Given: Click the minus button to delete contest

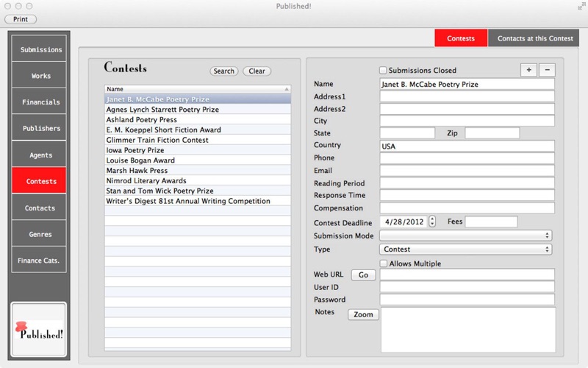Looking at the screenshot, I should 547,70.
